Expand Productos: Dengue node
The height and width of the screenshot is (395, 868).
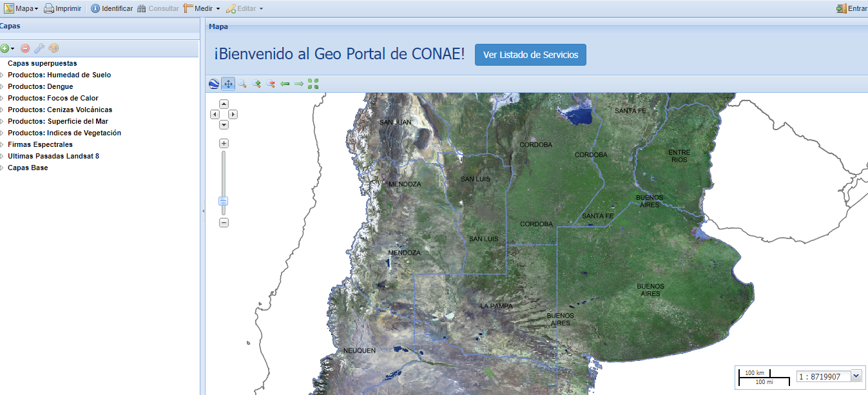click(x=2, y=87)
